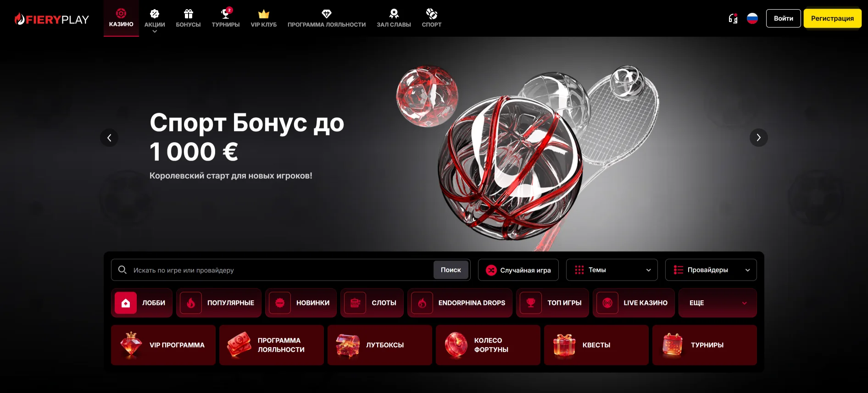Open Зал Славы menu label
The image size is (868, 393).
coord(394,25)
